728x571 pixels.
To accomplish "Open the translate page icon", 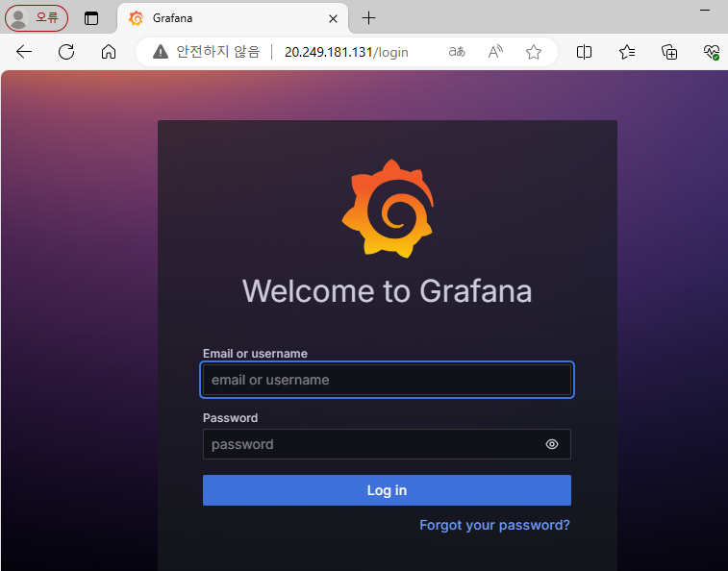I will point(457,52).
